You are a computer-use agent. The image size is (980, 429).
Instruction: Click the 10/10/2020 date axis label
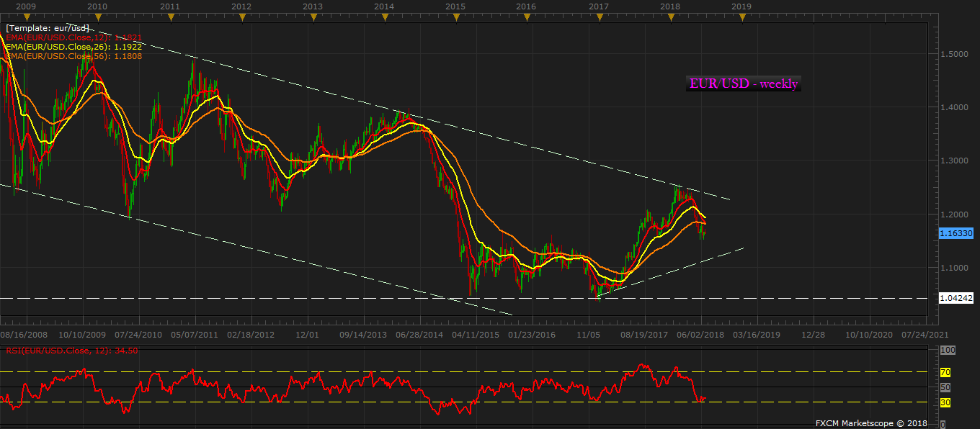[869, 335]
